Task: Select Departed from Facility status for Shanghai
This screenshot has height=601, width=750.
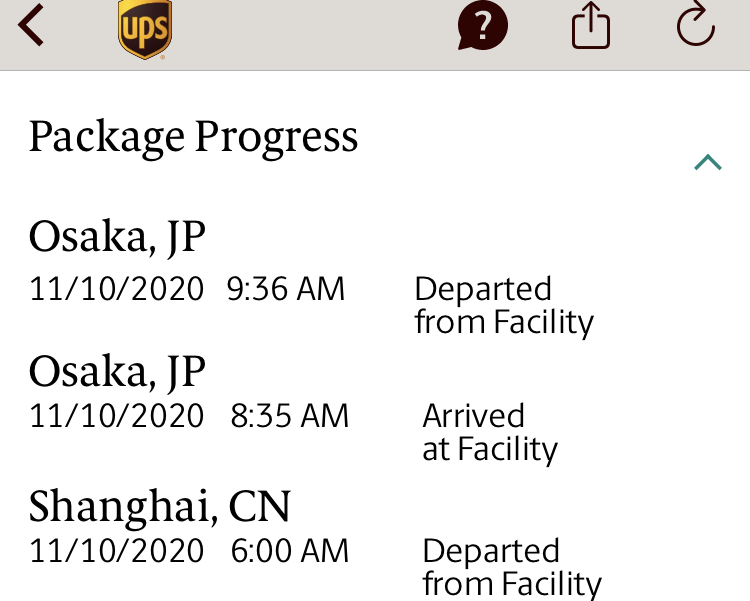Action: 511,567
